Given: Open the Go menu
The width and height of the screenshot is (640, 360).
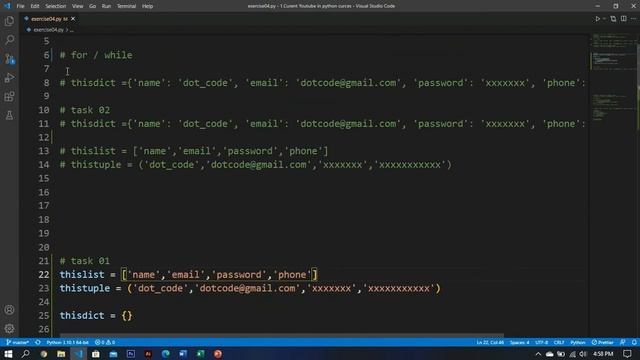Looking at the screenshot, I should [93, 6].
